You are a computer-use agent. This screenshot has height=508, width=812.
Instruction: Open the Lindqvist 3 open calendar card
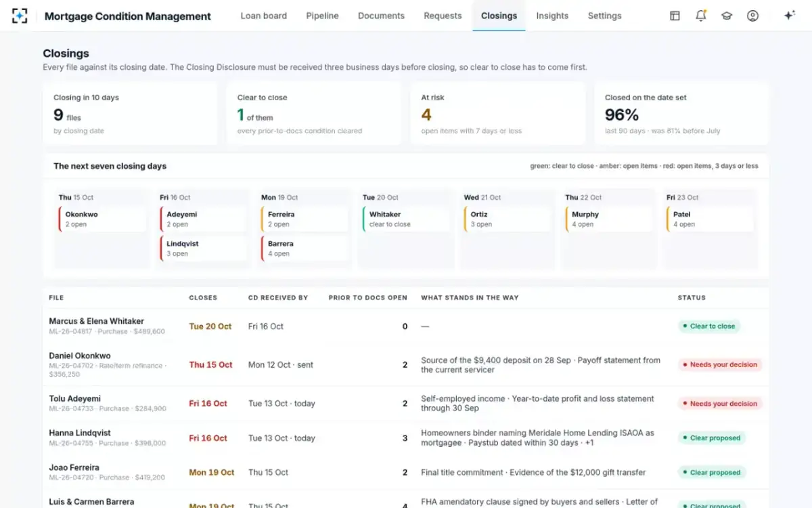click(x=204, y=249)
